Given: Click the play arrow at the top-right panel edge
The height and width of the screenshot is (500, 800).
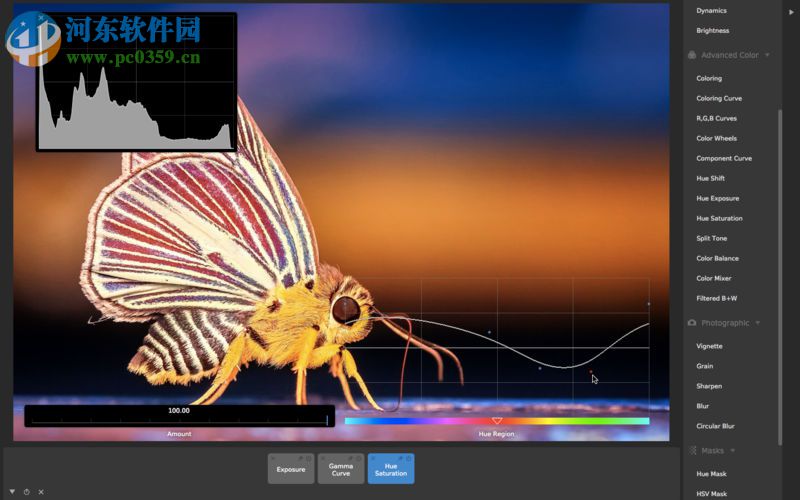Looking at the screenshot, I should (x=791, y=12).
